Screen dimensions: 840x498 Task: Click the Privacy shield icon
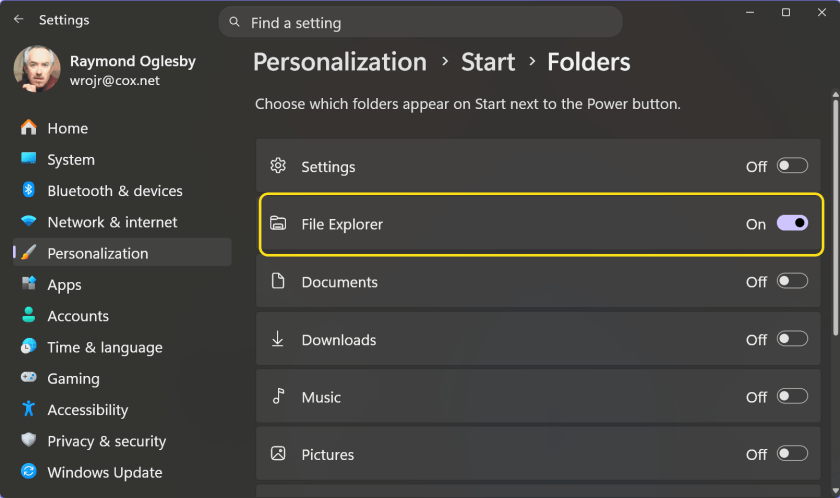click(28, 440)
